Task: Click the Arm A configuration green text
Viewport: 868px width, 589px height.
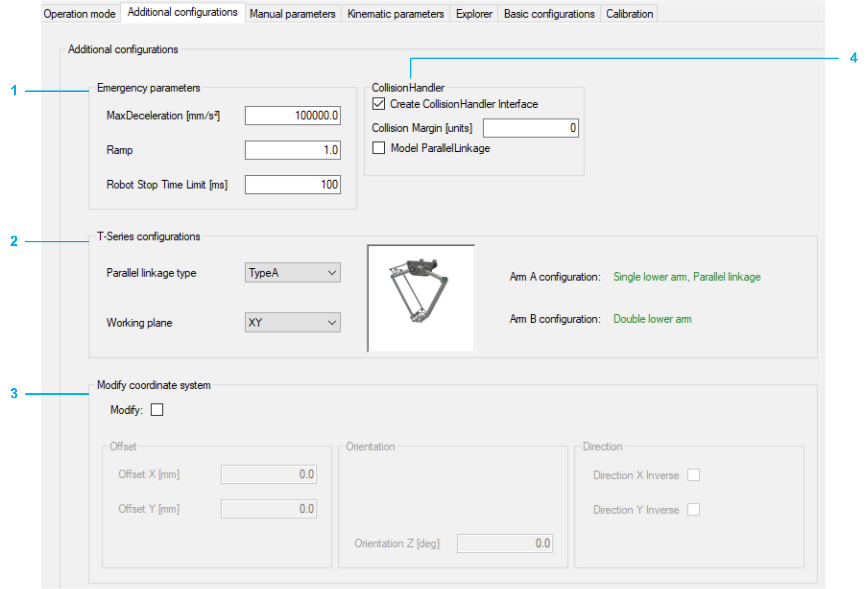Action: [686, 277]
